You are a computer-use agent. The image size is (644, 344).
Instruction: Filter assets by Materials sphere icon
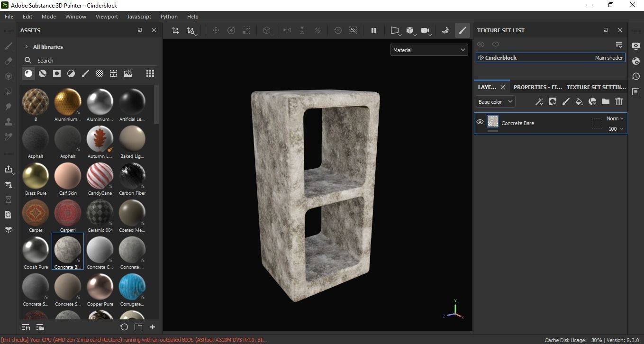[28, 73]
